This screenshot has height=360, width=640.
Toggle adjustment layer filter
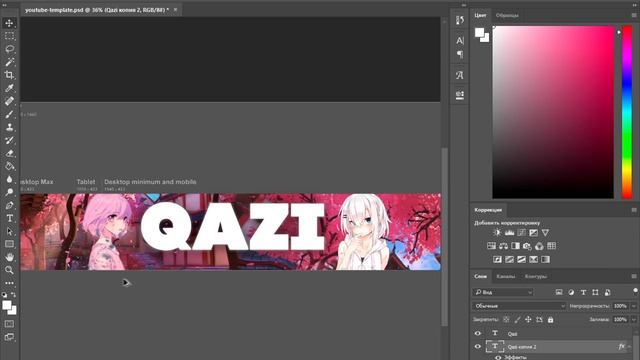click(571, 292)
